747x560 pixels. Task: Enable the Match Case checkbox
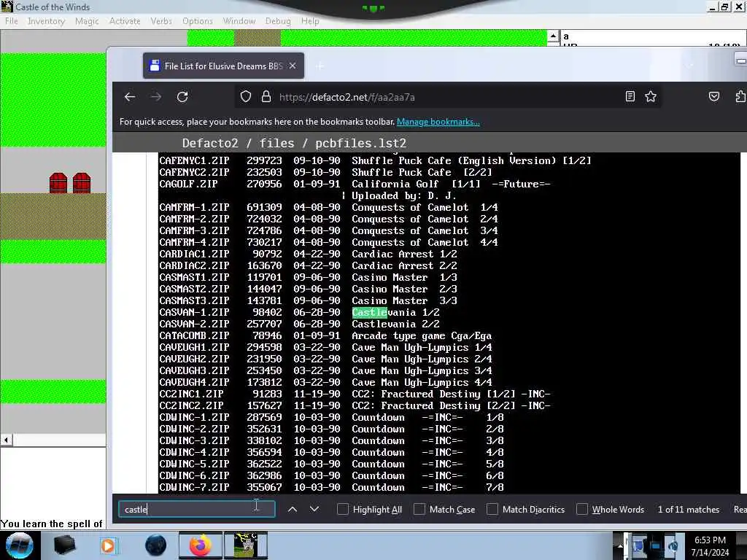tap(419, 509)
